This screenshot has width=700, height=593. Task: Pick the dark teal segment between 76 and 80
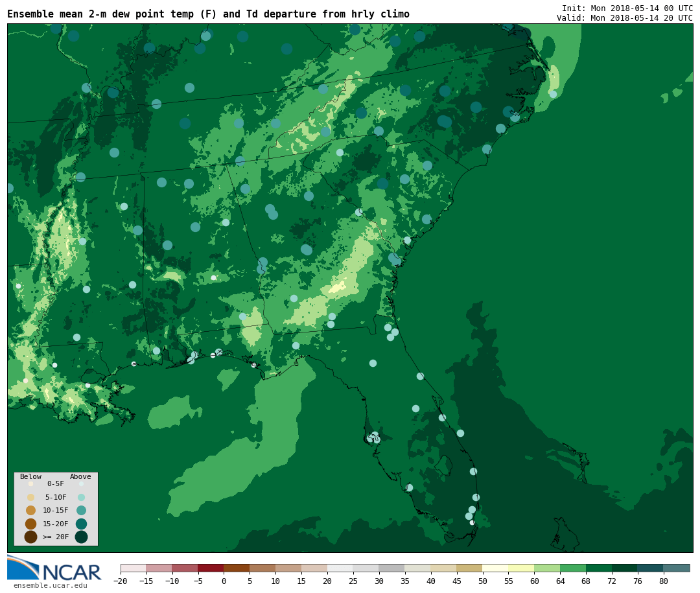pos(651,568)
